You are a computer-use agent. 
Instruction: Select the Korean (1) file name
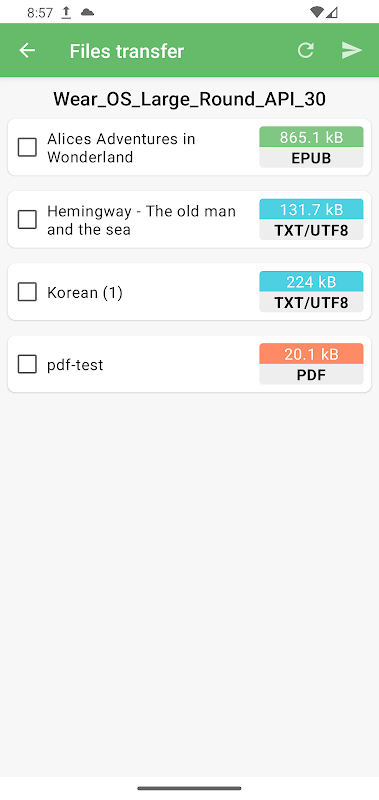pyautogui.click(x=85, y=293)
